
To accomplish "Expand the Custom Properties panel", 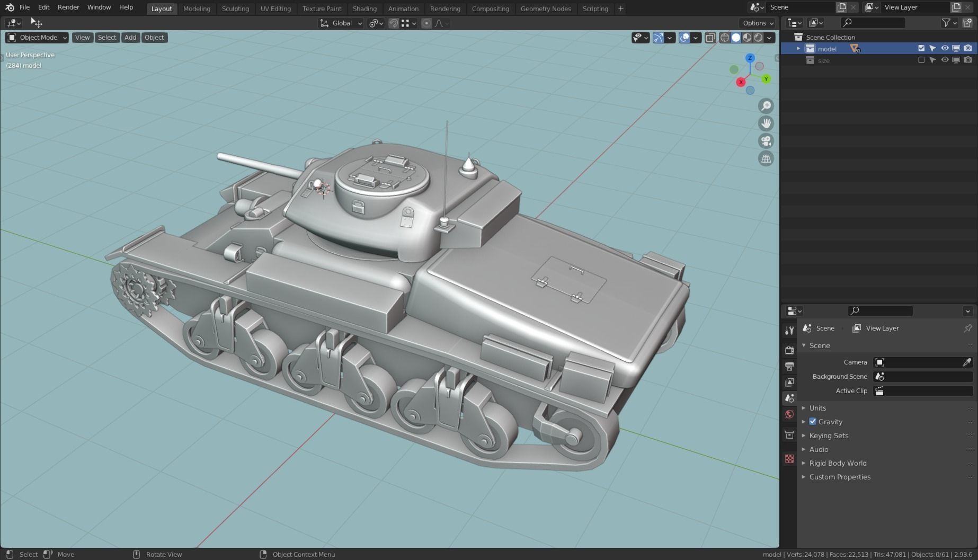I will pyautogui.click(x=840, y=477).
